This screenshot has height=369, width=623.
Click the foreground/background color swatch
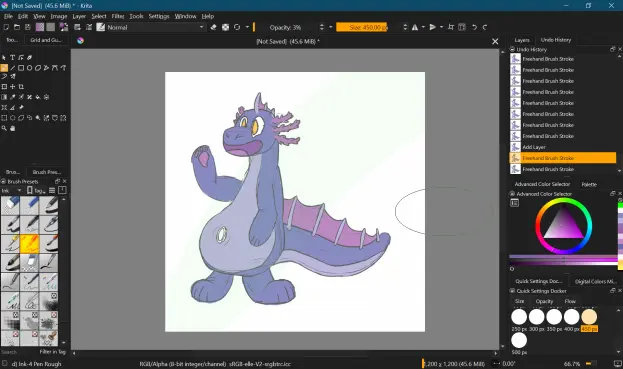point(64,27)
